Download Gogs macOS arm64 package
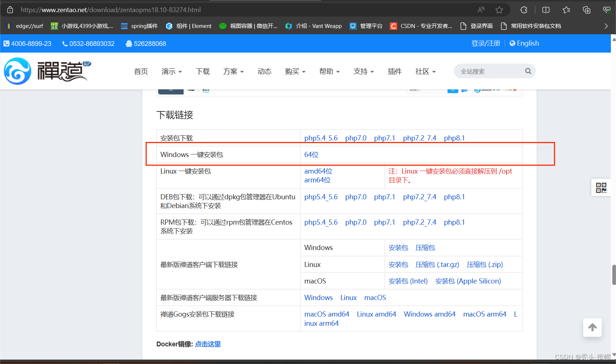Viewport: 616px width, 364px height. pos(485,314)
